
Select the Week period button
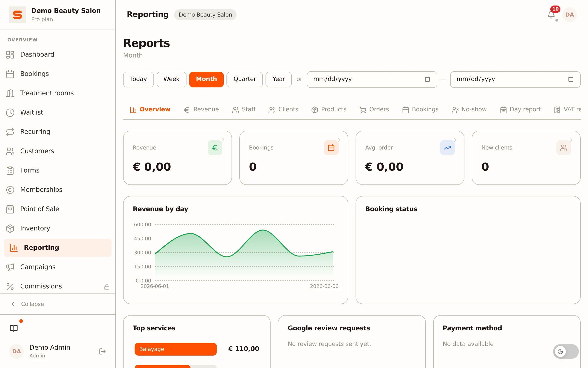(x=171, y=79)
